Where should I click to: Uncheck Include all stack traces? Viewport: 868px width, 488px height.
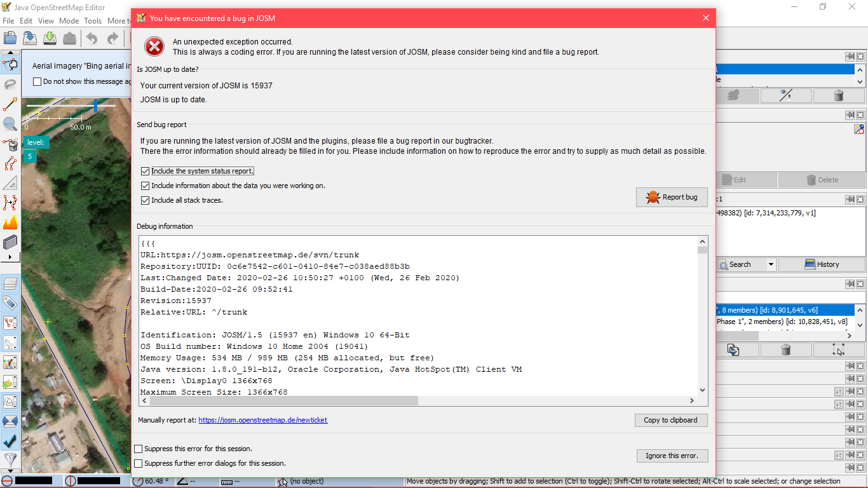146,201
